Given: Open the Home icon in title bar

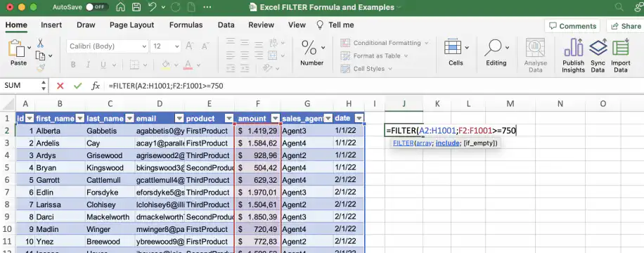Looking at the screenshot, I should (121, 7).
